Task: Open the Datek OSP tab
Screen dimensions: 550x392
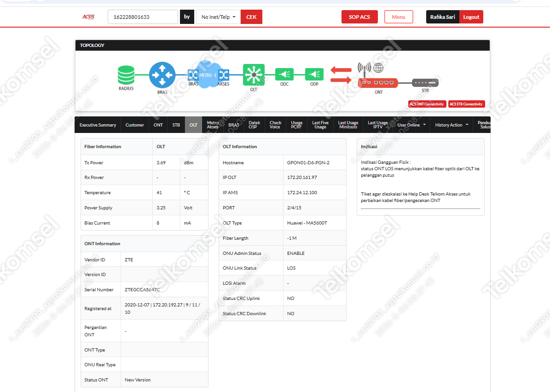Action: click(255, 125)
